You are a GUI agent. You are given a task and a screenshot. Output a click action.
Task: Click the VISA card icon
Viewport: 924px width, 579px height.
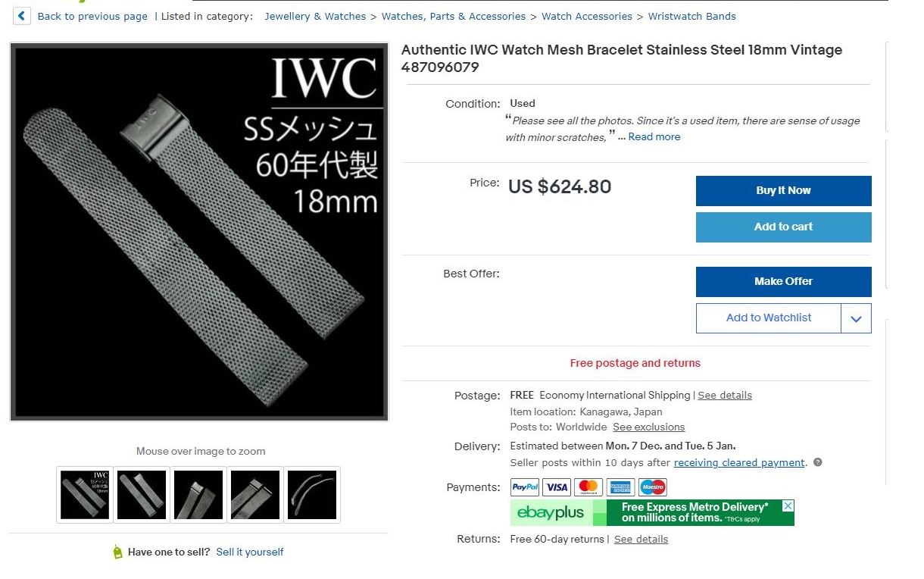pyautogui.click(x=557, y=487)
